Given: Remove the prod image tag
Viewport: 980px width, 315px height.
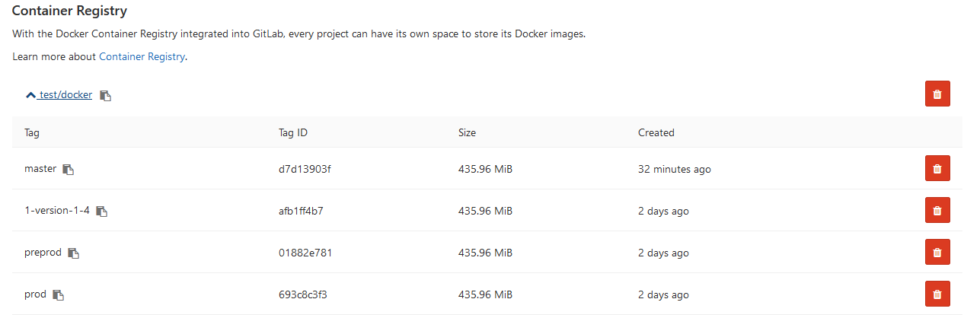Looking at the screenshot, I should 937,294.
